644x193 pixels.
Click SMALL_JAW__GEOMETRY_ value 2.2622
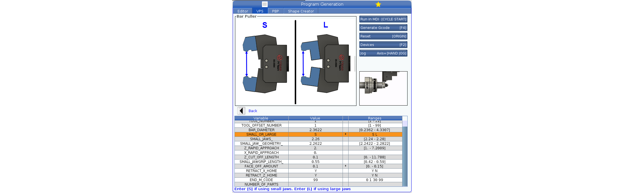315,144
